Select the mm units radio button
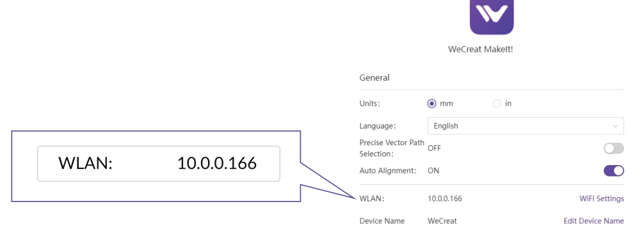This screenshot has height=238, width=644. 431,104
